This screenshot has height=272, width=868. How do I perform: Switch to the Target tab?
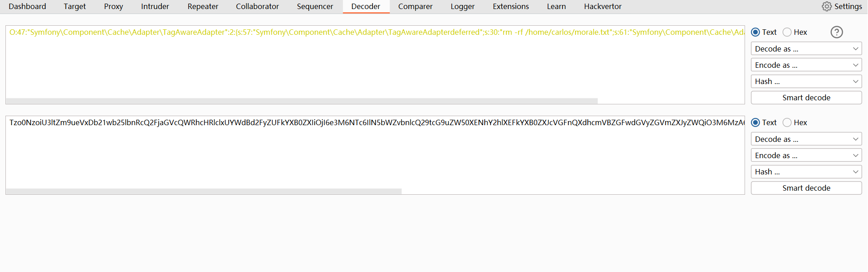(x=75, y=6)
